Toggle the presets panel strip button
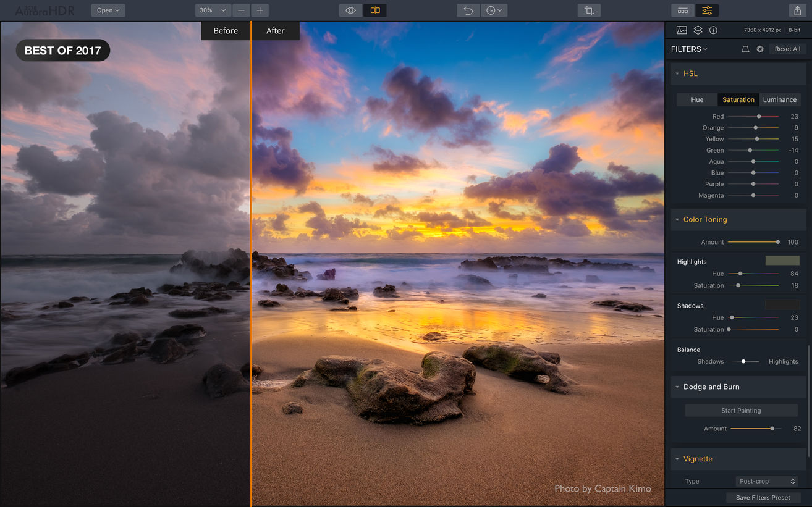The height and width of the screenshot is (507, 812). tap(683, 10)
